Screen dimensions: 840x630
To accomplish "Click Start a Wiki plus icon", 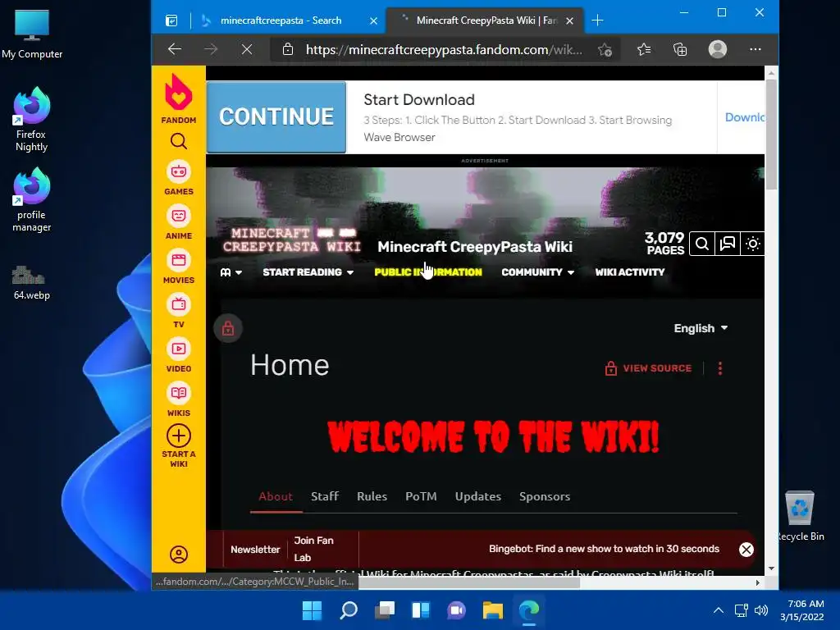I will 178,436.
